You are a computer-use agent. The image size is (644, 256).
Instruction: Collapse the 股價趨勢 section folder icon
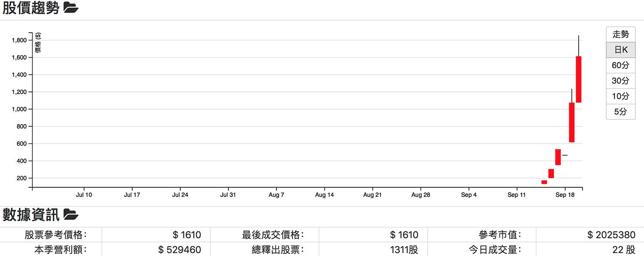click(71, 7)
